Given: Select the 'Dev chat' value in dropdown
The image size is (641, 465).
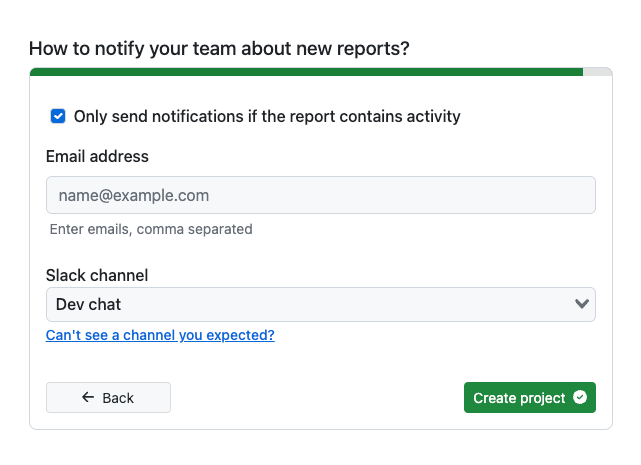Looking at the screenshot, I should [x=89, y=304].
